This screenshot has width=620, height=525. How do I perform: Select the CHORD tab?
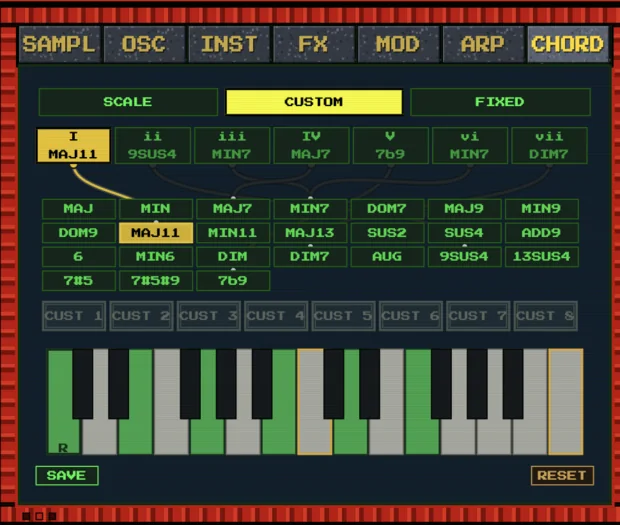coord(568,44)
